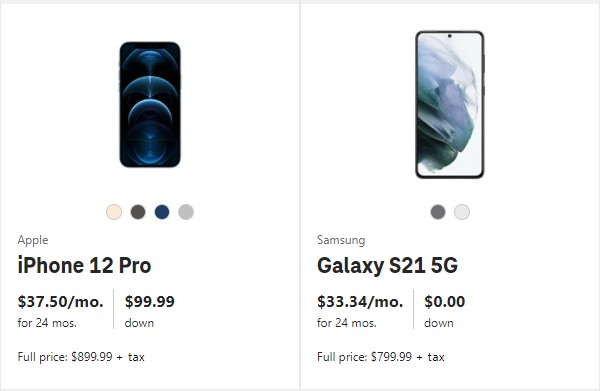
Task: Click the Galaxy 'for 24 mos.' term text
Action: click(x=347, y=323)
